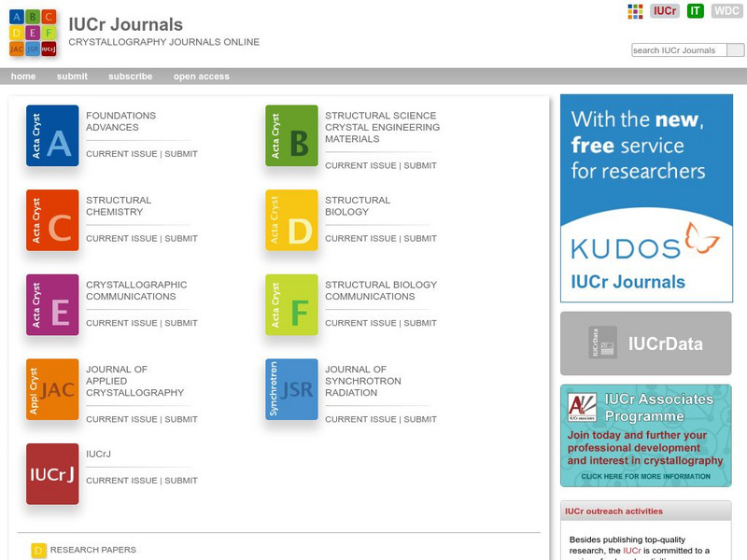Click CLICK HERE FOR MORE INFORMATION on Associates Programme
This screenshot has width=747, height=560.
coord(644,475)
